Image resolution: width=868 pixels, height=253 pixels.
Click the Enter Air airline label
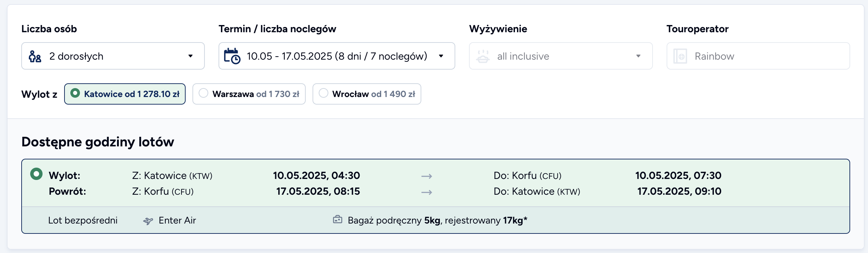tap(177, 220)
